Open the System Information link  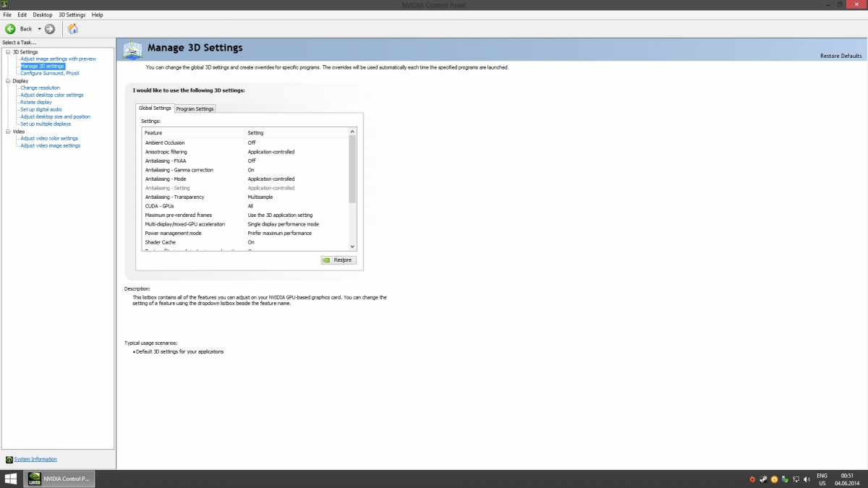coord(35,459)
